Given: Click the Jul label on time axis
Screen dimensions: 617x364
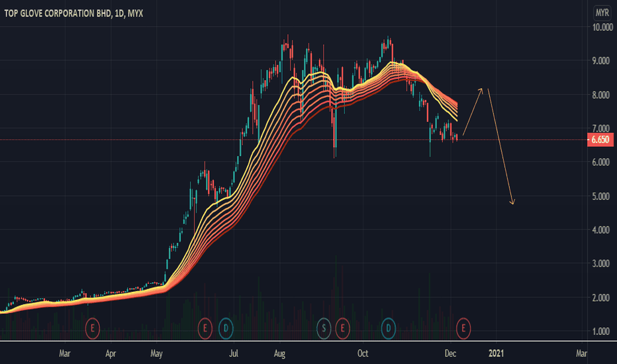Looking at the screenshot, I should 234,353.
